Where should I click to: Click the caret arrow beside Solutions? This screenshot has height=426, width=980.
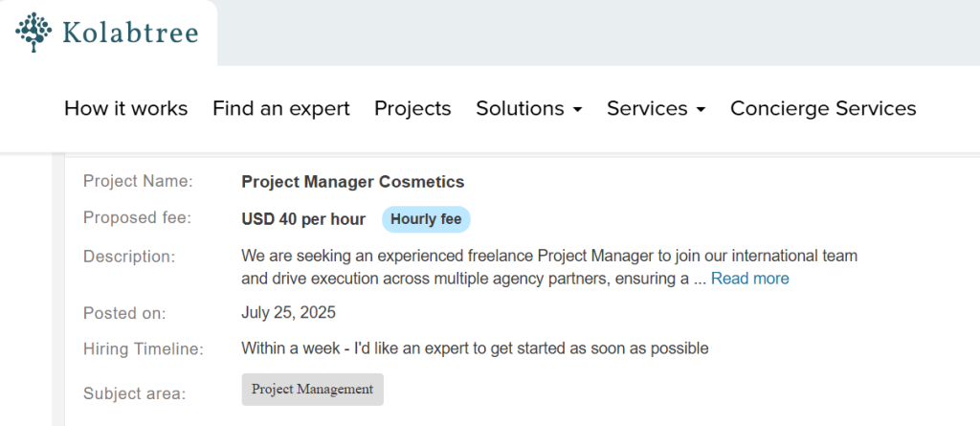click(x=577, y=110)
